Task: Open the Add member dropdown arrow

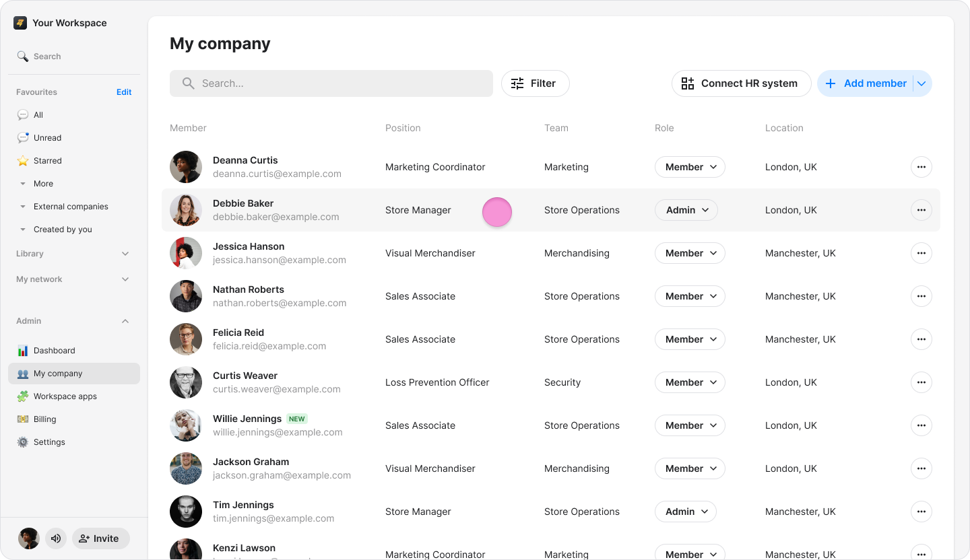Action: point(922,83)
